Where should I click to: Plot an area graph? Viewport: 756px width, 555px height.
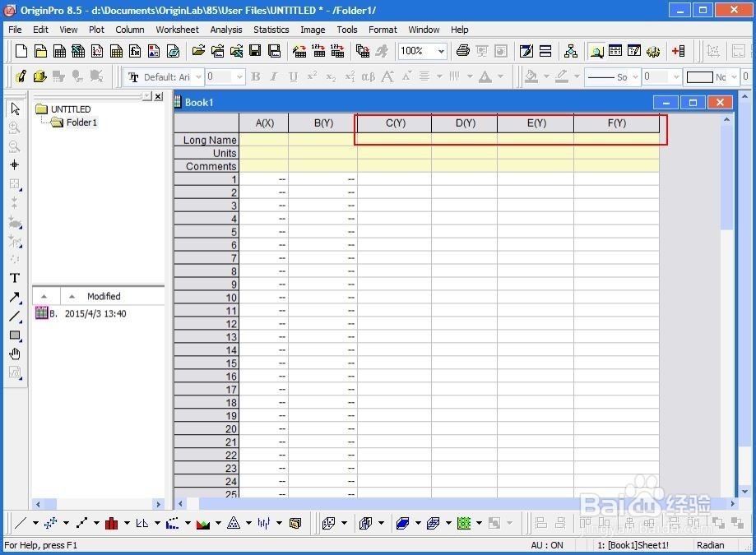pyautogui.click(x=203, y=523)
